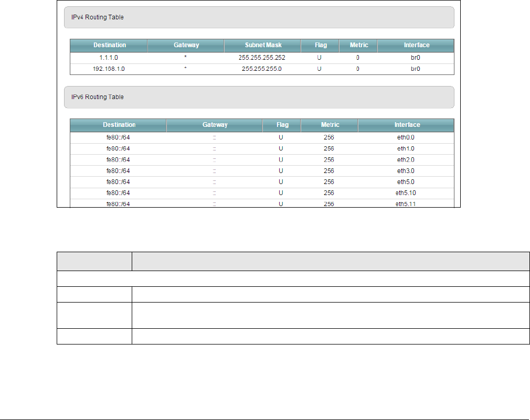Click the br0 interface in the 192.168.1.0 row

coord(416,69)
